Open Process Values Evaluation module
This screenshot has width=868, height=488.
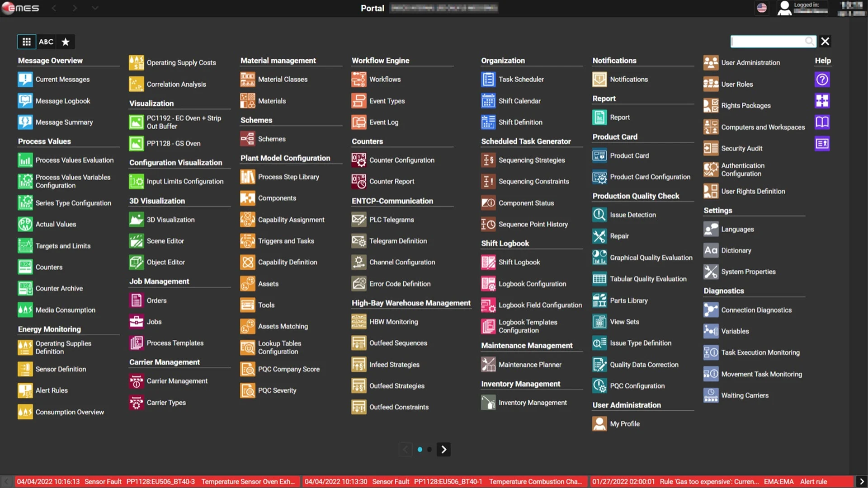click(74, 160)
